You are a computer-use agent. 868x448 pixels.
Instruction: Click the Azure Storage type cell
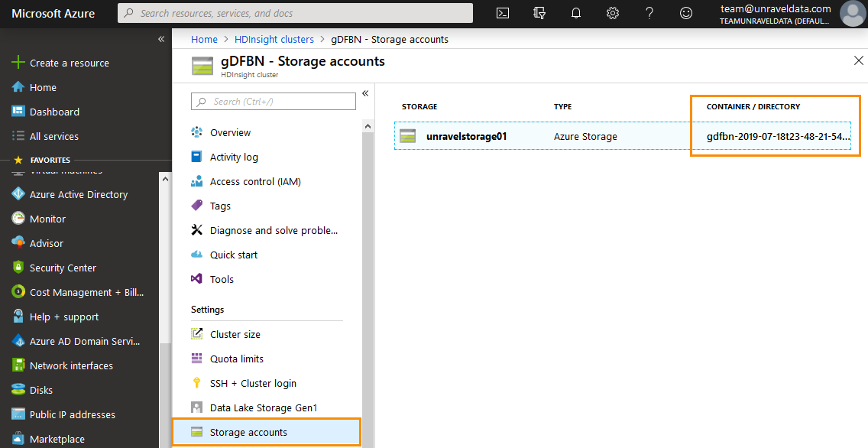585,136
